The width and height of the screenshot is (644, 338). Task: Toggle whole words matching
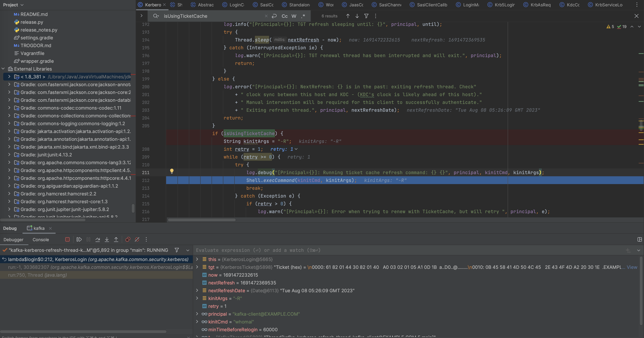coord(294,16)
